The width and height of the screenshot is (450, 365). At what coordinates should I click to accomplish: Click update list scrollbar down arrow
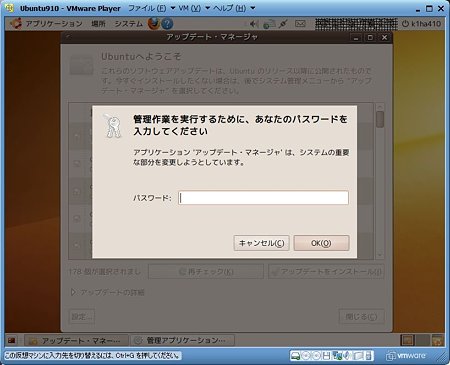coord(380,255)
